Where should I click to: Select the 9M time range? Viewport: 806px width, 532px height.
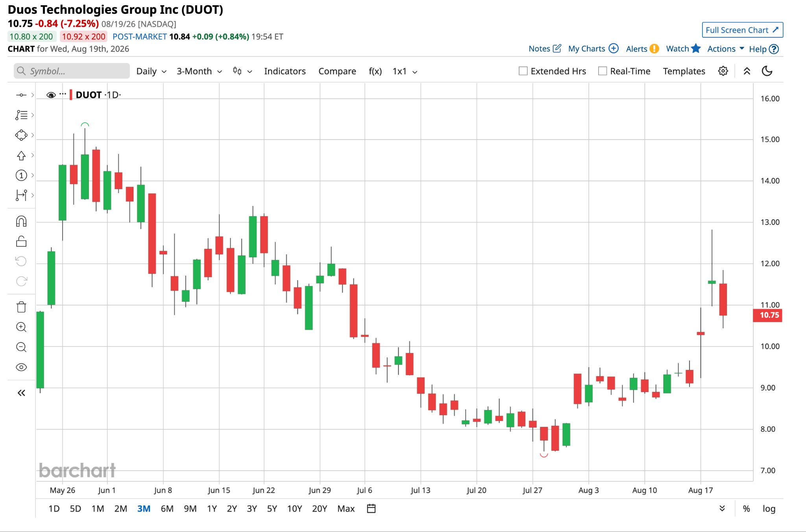point(190,509)
